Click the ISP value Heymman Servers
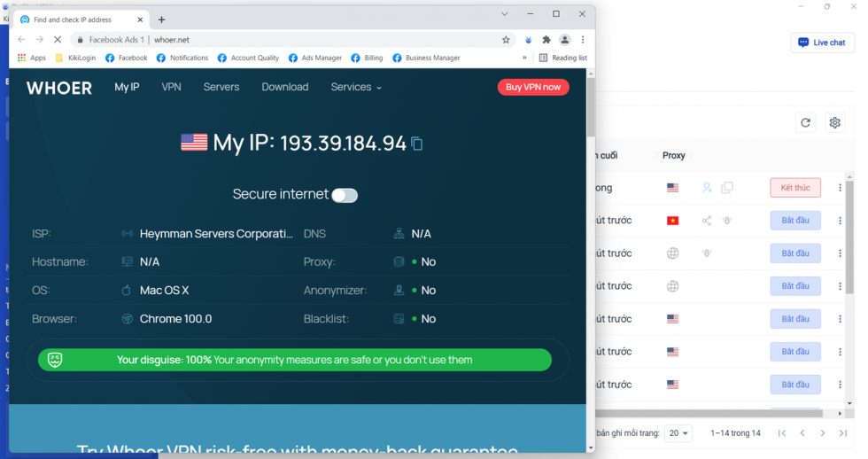The width and height of the screenshot is (868, 459). pos(216,234)
